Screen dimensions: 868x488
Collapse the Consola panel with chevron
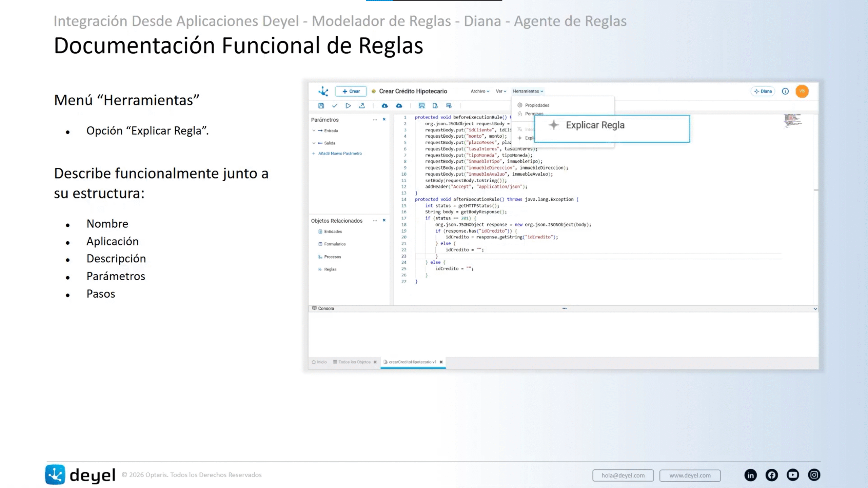click(x=815, y=309)
